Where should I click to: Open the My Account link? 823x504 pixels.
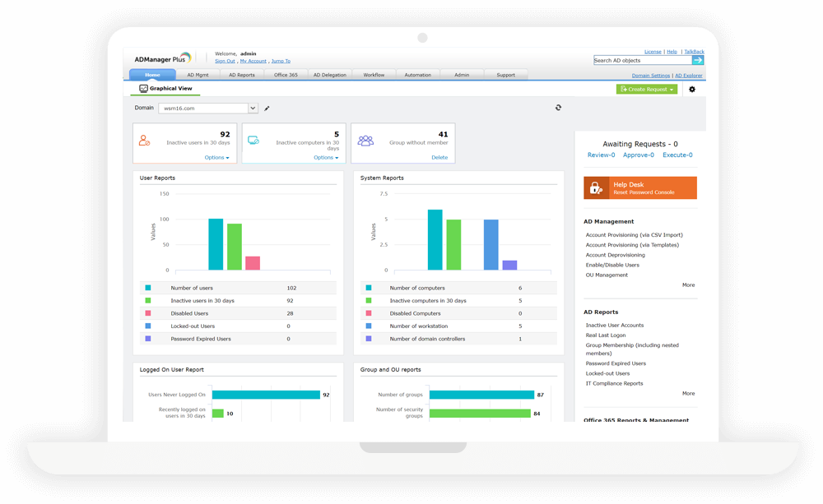[253, 61]
